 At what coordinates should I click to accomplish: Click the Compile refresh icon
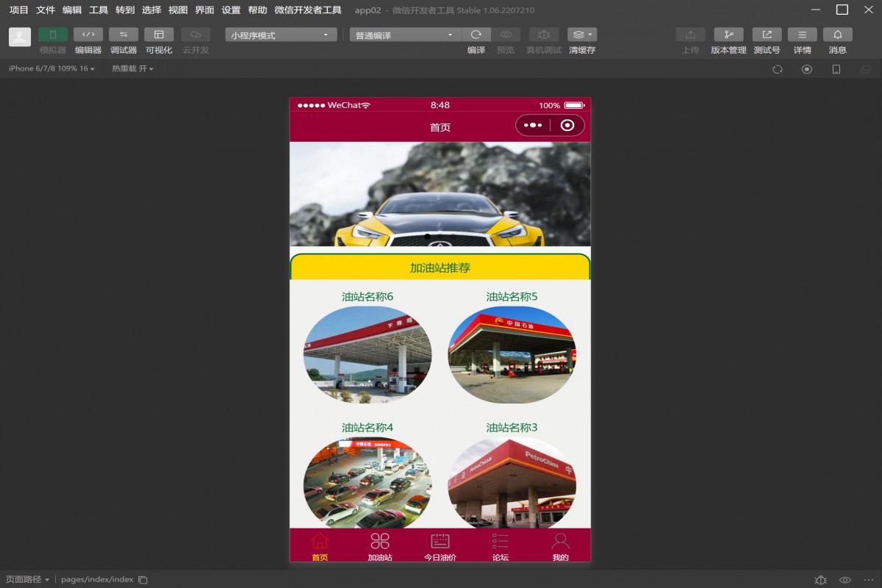click(476, 35)
